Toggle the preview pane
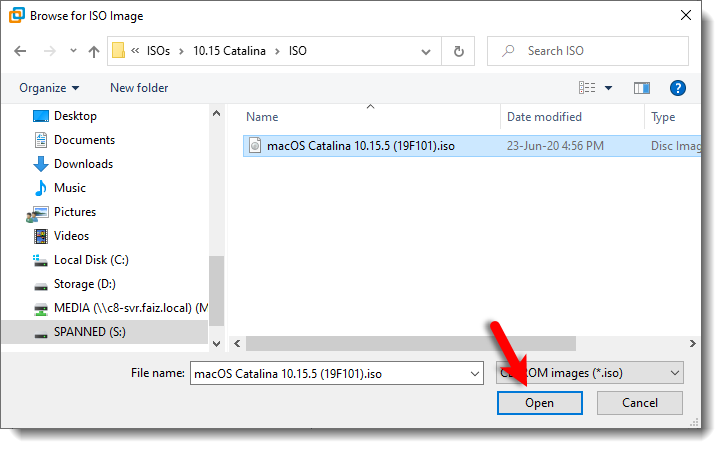The image size is (724, 451). point(642,88)
